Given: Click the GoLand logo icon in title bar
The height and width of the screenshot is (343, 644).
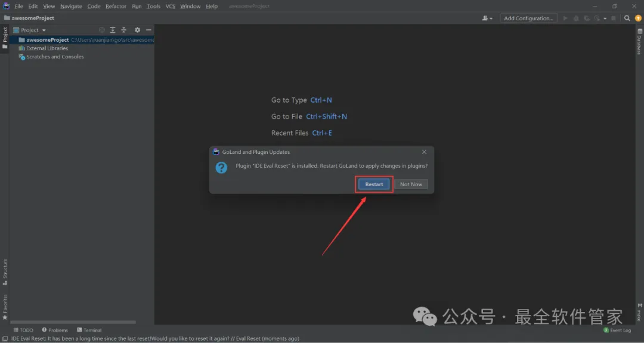Looking at the screenshot, I should click(6, 6).
